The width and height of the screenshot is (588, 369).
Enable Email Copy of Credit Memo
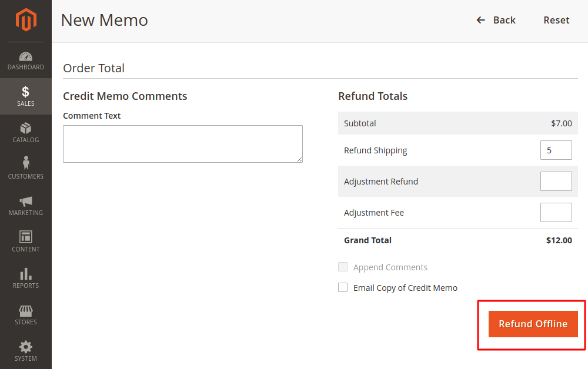343,287
